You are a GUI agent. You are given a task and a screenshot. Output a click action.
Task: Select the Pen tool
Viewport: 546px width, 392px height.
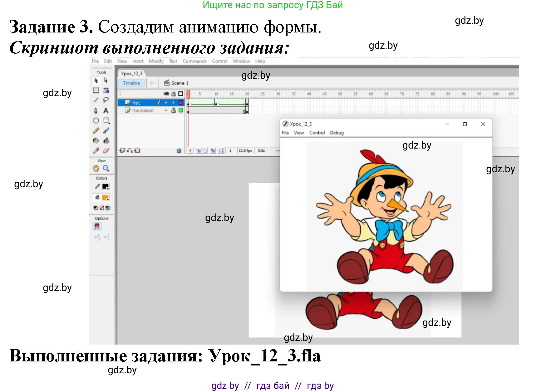tap(96, 111)
